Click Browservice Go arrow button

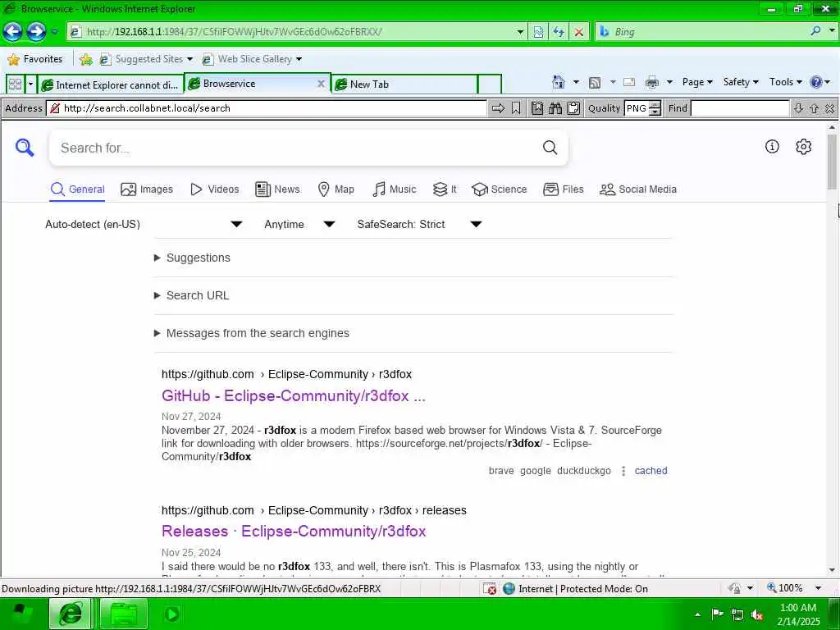[498, 108]
